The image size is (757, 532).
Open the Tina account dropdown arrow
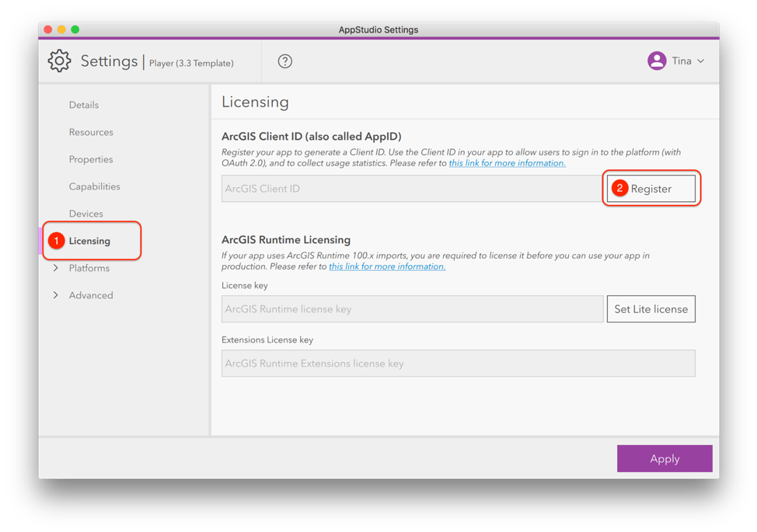tap(701, 61)
